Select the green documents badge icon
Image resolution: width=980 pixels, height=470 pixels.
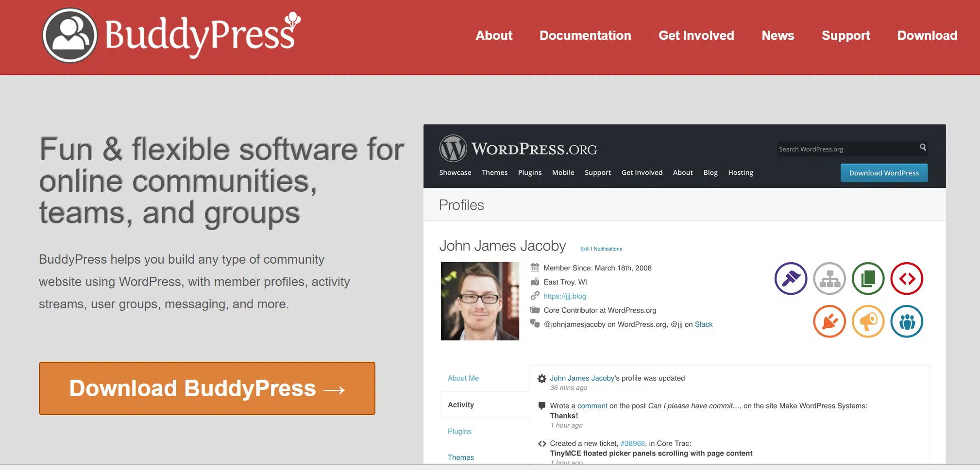[868, 279]
